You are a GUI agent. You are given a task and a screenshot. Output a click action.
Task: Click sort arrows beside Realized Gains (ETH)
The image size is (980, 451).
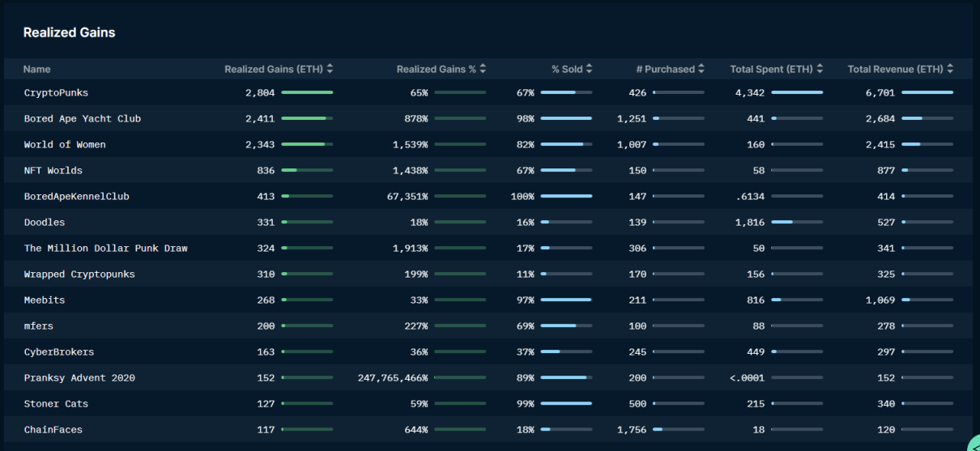(330, 70)
